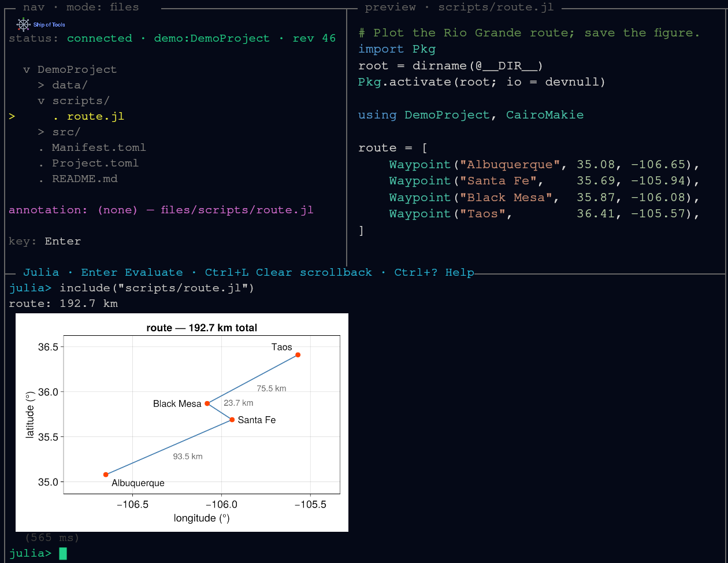Image resolution: width=728 pixels, height=563 pixels.
Task: Click the 'route = [' code line
Action: coord(393,148)
